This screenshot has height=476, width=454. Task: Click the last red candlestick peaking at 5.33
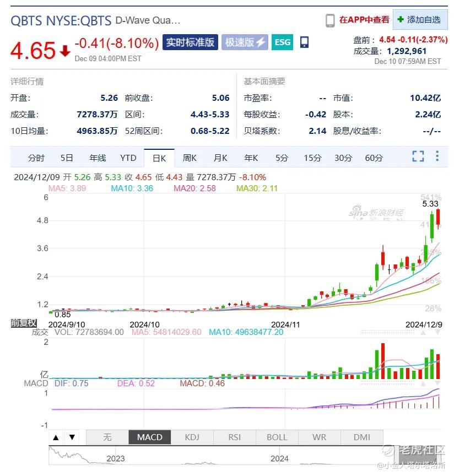(x=438, y=218)
